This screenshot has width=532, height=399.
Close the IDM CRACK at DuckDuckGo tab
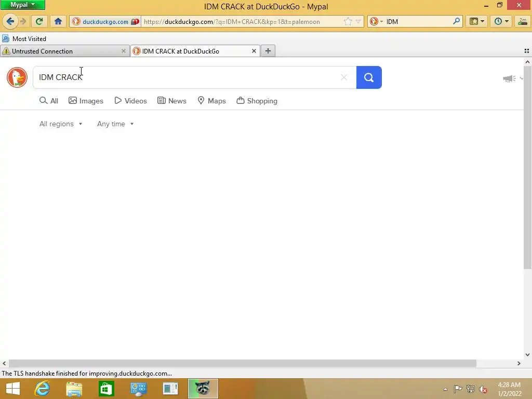point(254,51)
